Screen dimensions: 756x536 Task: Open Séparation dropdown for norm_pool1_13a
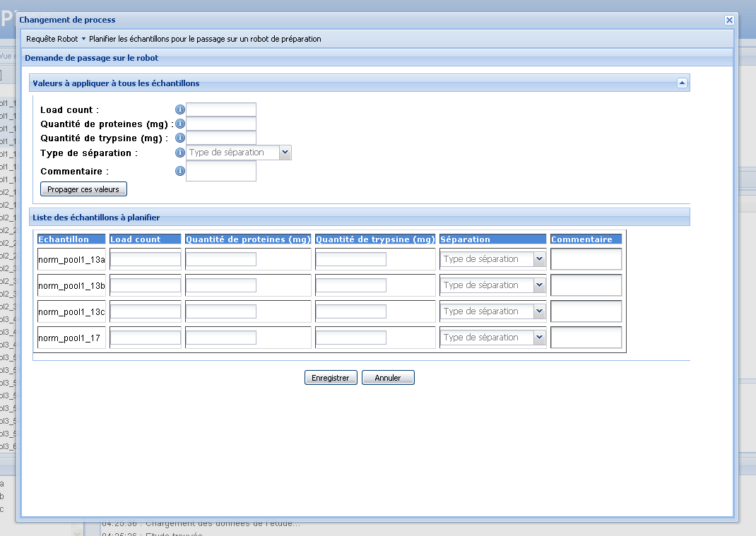539,259
